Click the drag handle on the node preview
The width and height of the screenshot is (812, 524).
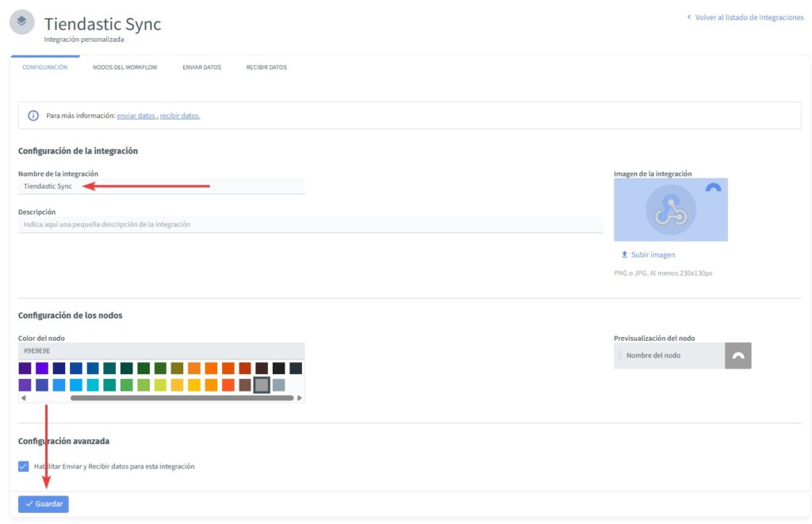pos(620,356)
